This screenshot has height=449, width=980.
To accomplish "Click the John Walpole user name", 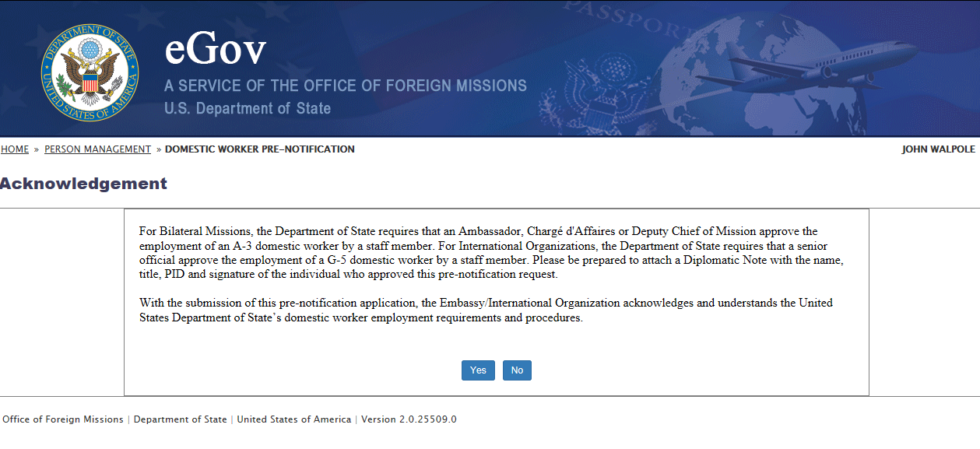I will (938, 149).
